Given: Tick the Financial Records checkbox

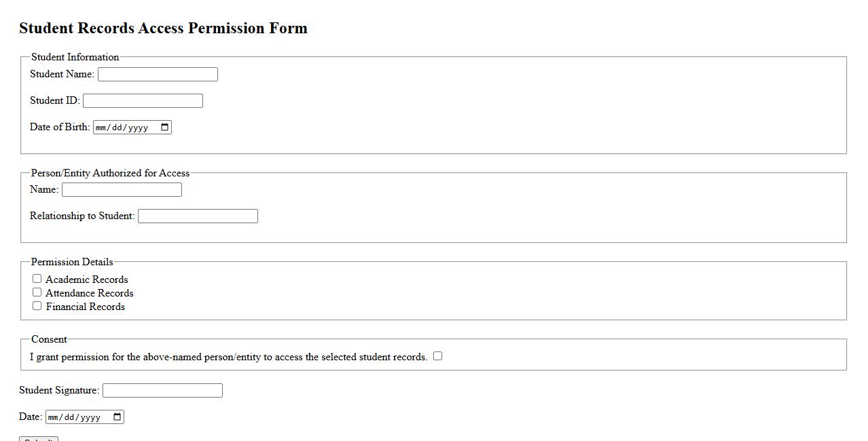Looking at the screenshot, I should [x=37, y=306].
